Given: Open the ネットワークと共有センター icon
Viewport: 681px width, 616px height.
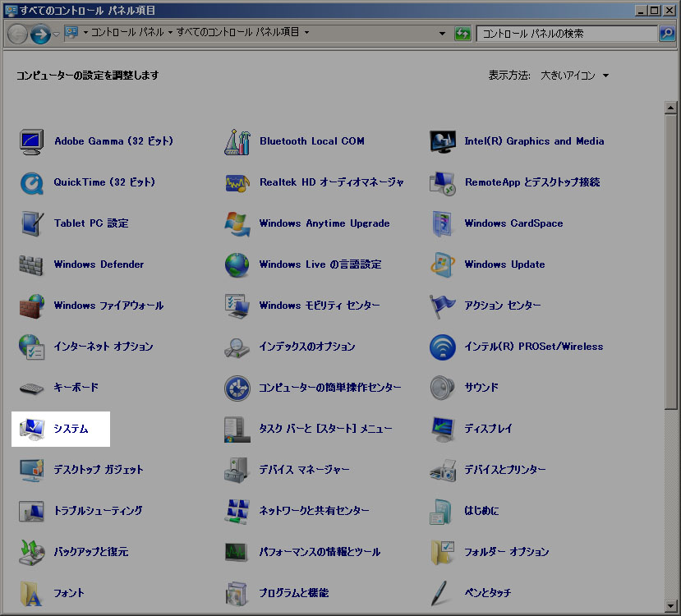Looking at the screenshot, I should (x=237, y=511).
